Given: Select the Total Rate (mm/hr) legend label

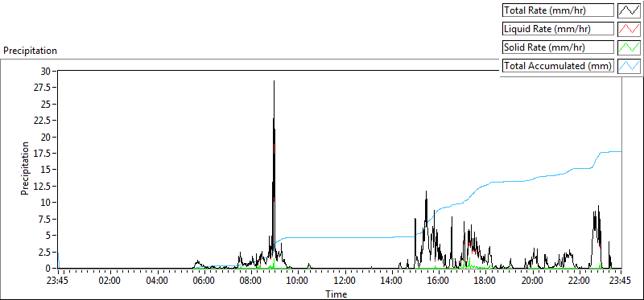Looking at the screenshot, I should (558, 10).
